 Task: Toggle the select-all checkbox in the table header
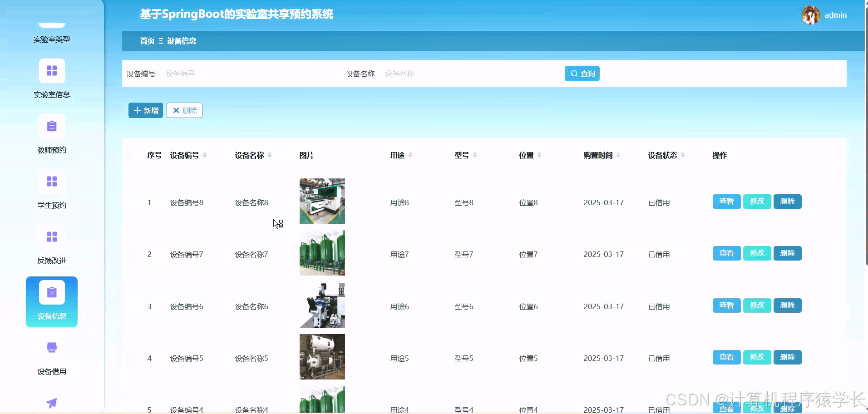128,156
